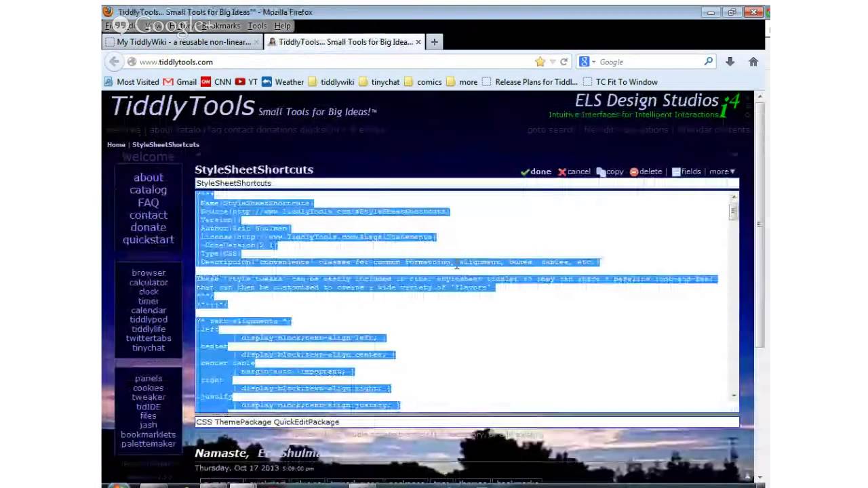Screen dimensions: 868x488
Task: Open the tidIDE sidebar link
Action: click(149, 407)
